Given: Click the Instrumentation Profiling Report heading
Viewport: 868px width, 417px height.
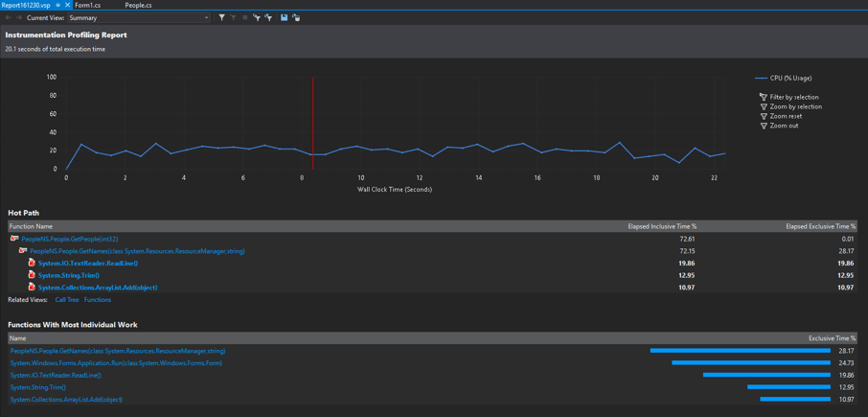Looking at the screenshot, I should click(66, 35).
